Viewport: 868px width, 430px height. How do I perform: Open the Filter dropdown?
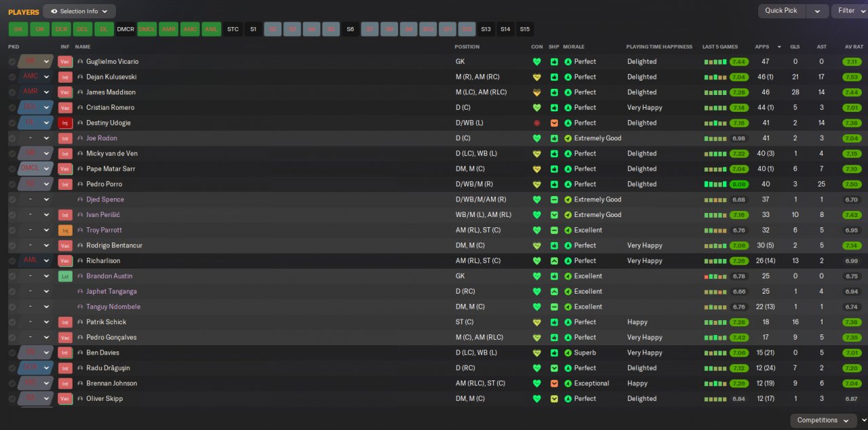(x=850, y=11)
